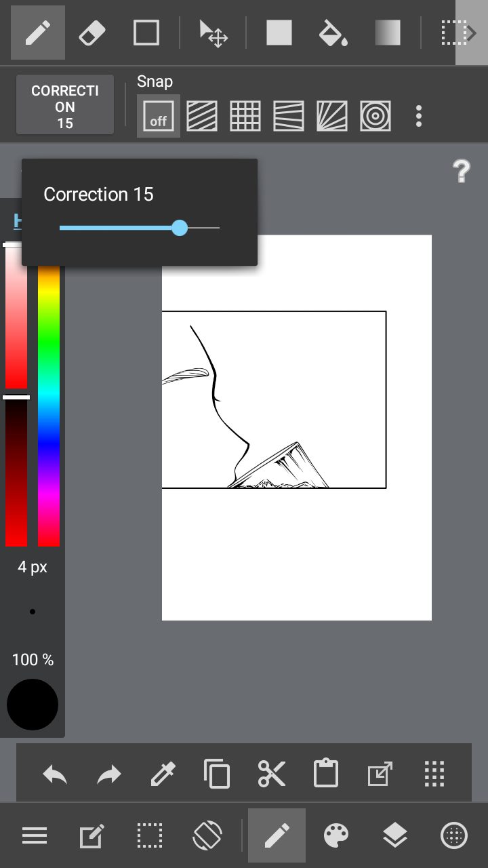Pick a color on hue bar
This screenshot has width=488, height=868.
[49, 407]
